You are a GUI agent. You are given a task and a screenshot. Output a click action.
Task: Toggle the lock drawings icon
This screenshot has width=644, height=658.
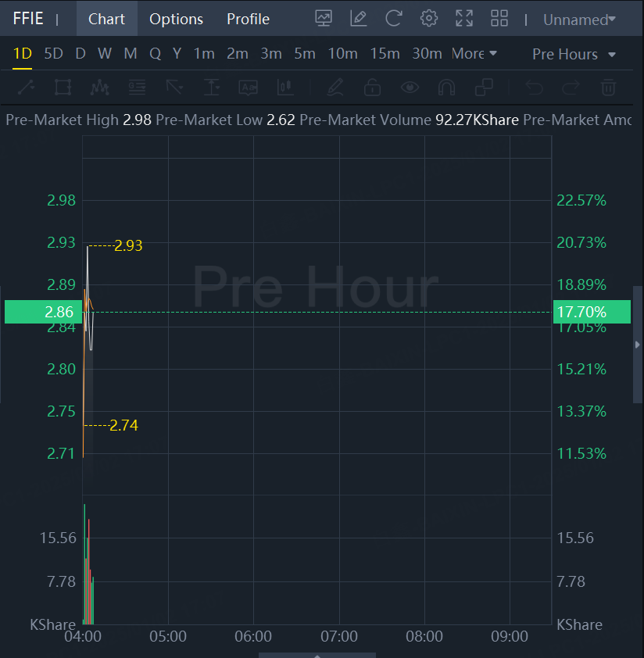[372, 88]
